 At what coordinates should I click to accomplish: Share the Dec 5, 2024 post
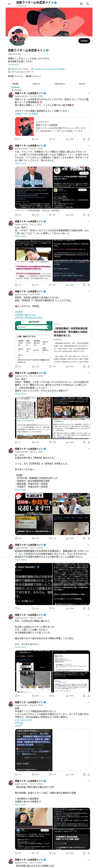(x=89, y=285)
